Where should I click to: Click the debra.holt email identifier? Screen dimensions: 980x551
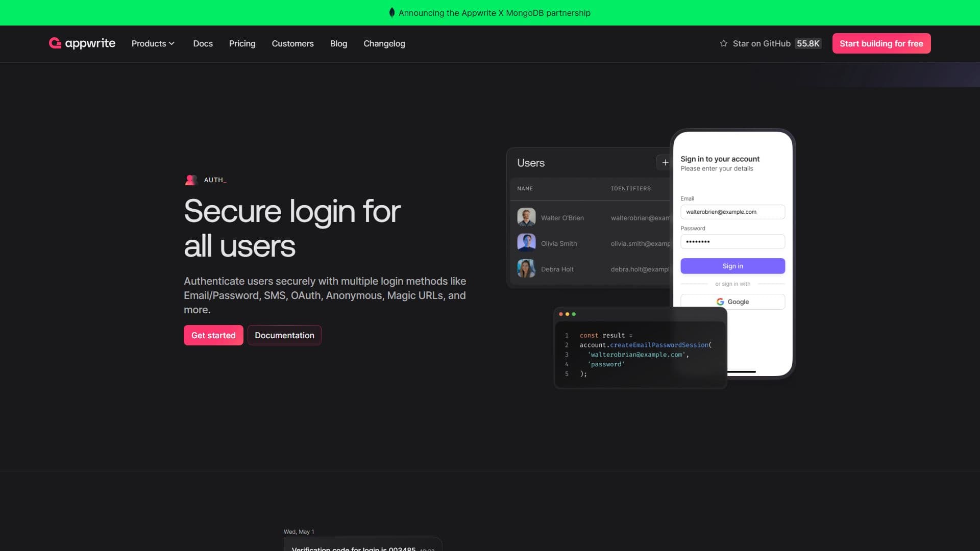click(640, 269)
